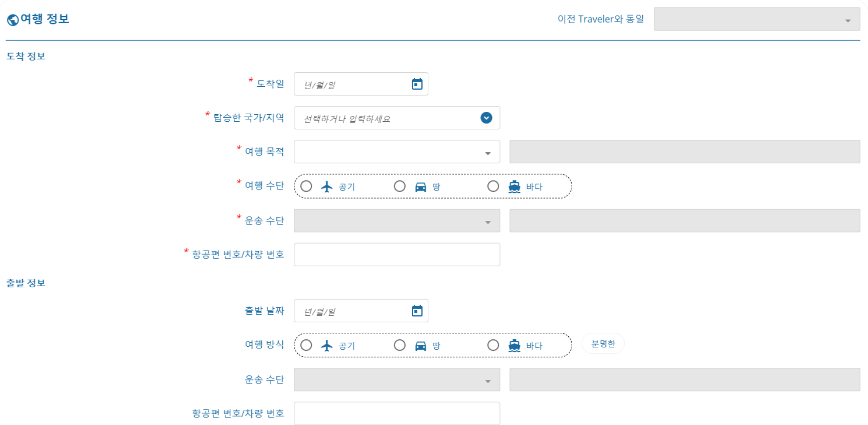
Task: Open the 이전 Traveler와 동일 dropdown
Action: pyautogui.click(x=757, y=19)
